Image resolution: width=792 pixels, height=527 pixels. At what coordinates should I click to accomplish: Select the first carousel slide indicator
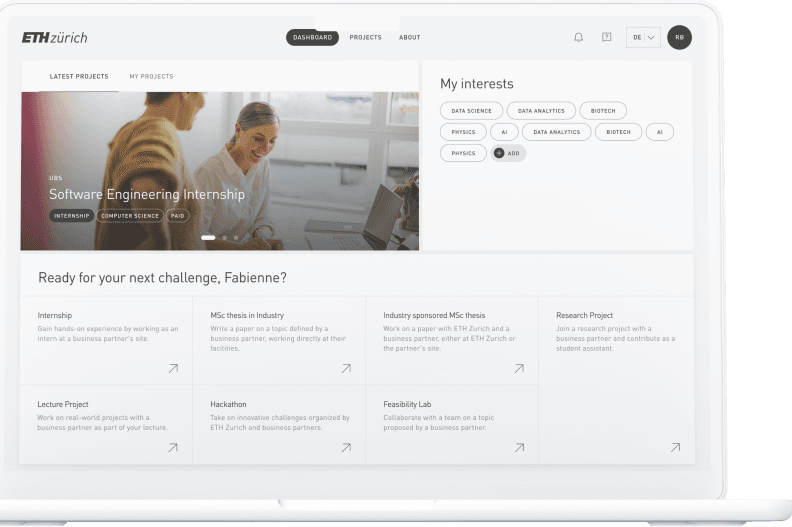tap(208, 238)
